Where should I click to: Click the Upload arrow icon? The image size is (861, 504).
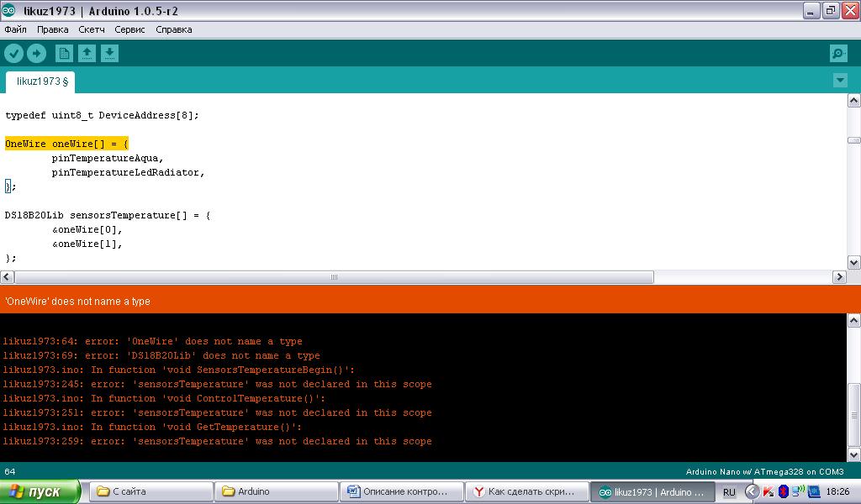click(x=36, y=54)
